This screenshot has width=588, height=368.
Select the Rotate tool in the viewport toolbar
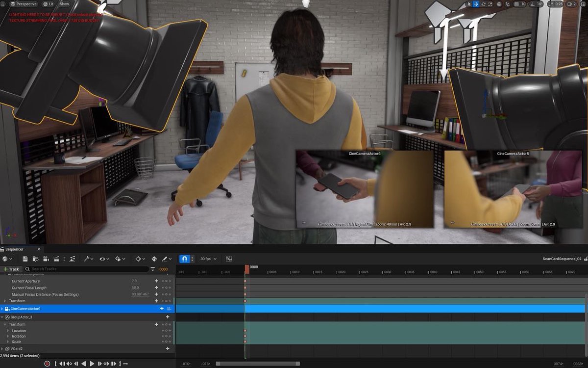[483, 4]
